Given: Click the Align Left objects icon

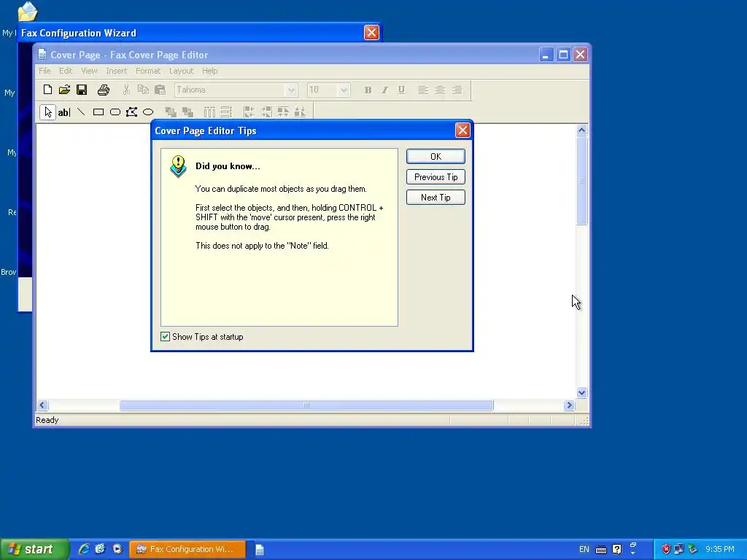Looking at the screenshot, I should (x=249, y=112).
